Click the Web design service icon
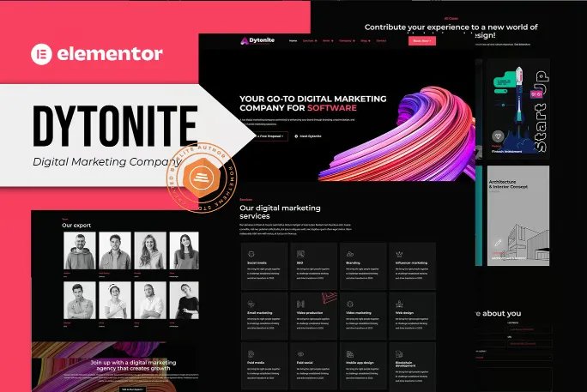 tap(398, 304)
